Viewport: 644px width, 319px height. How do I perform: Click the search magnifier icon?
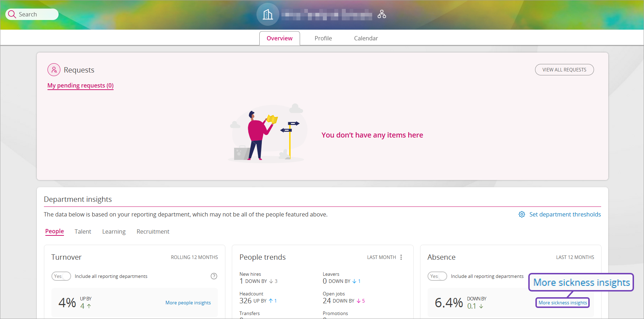point(12,14)
